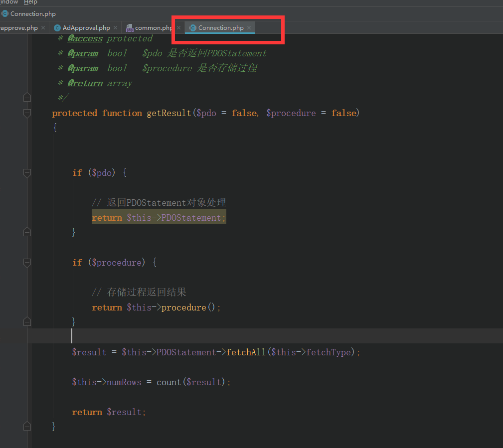Image resolution: width=503 pixels, height=448 pixels.
Task: Open the Help menu
Action: click(30, 2)
